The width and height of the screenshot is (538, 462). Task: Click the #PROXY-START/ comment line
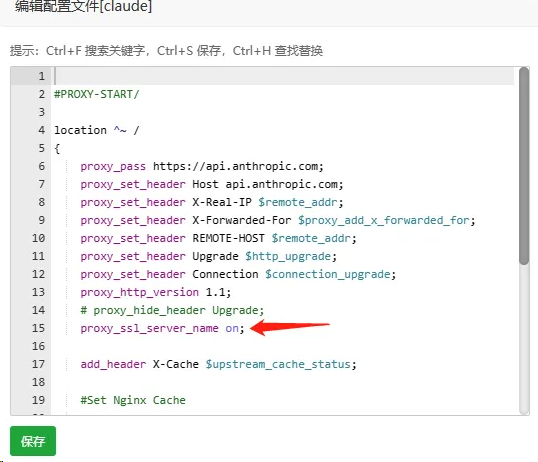click(x=97, y=94)
